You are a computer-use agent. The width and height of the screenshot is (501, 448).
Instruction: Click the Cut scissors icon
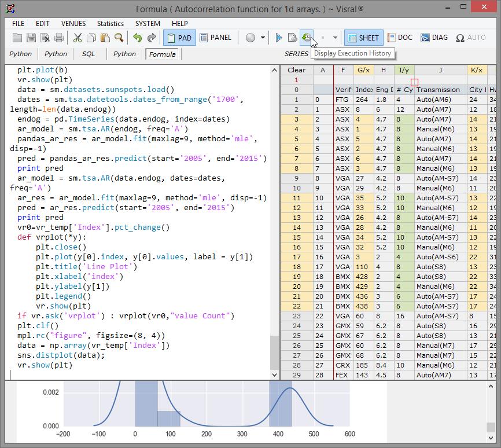click(x=77, y=38)
